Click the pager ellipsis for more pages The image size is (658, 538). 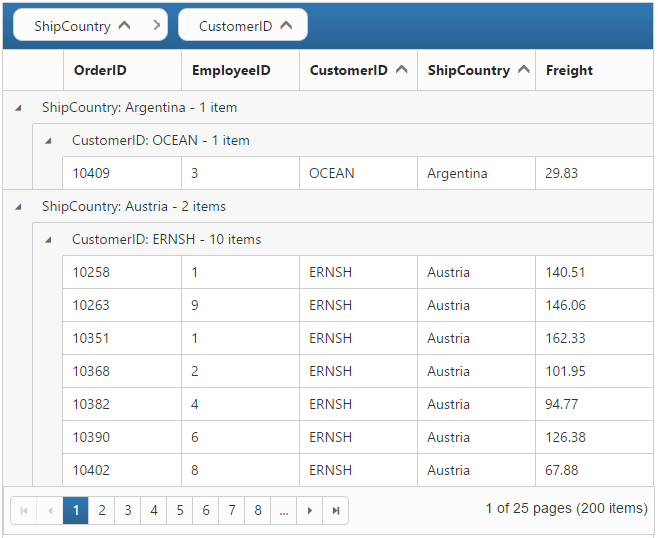pyautogui.click(x=284, y=510)
